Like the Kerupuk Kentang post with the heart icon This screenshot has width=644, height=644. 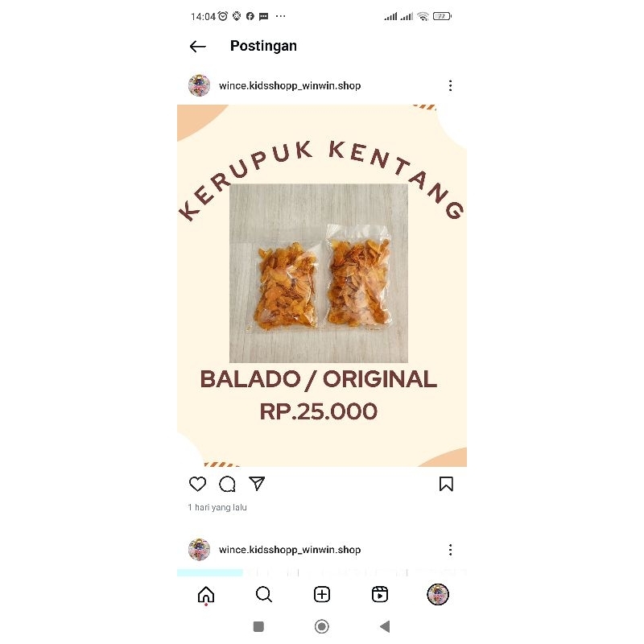tap(197, 484)
